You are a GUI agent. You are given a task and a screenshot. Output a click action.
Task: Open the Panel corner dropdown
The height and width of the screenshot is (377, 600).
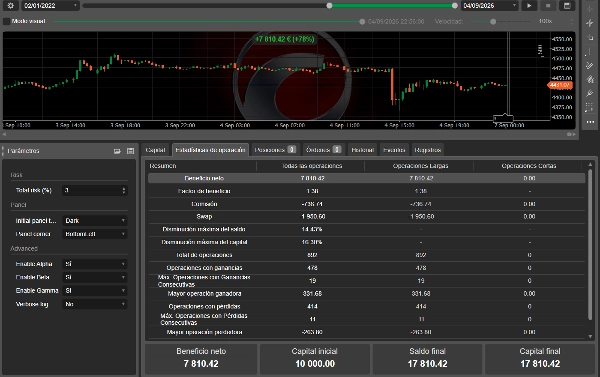[94, 234]
